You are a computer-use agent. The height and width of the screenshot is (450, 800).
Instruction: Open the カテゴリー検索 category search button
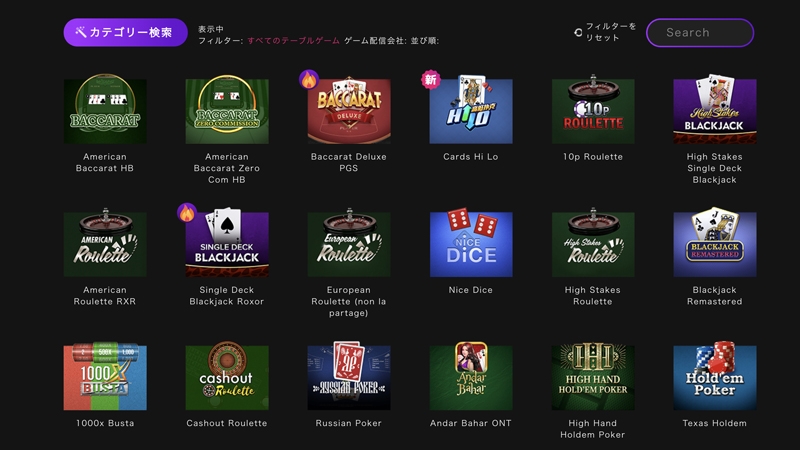point(126,33)
